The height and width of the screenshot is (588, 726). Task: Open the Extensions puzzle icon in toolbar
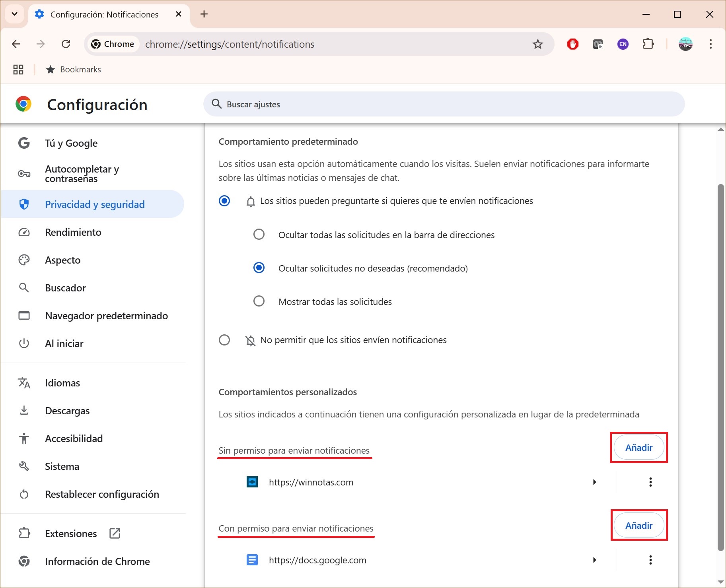coord(648,44)
